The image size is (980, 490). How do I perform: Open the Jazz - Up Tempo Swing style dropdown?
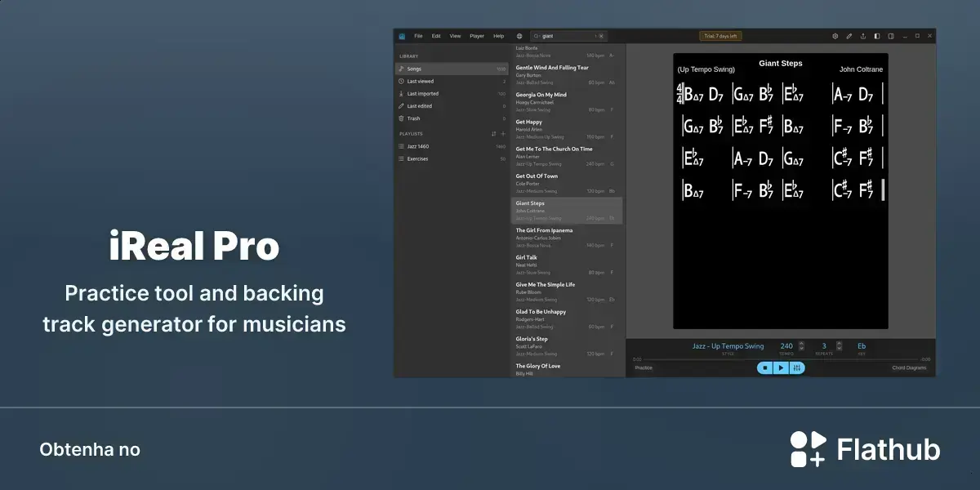(x=728, y=346)
